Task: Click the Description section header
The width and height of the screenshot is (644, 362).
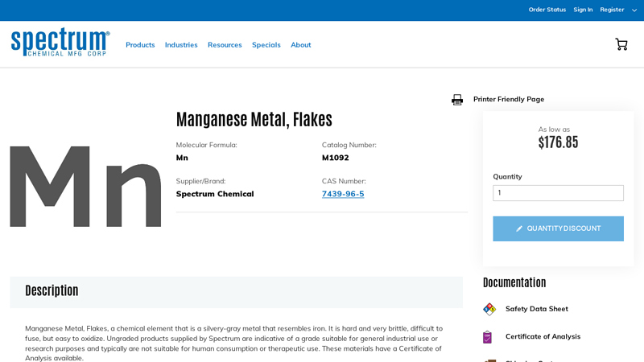Action: [x=236, y=292]
